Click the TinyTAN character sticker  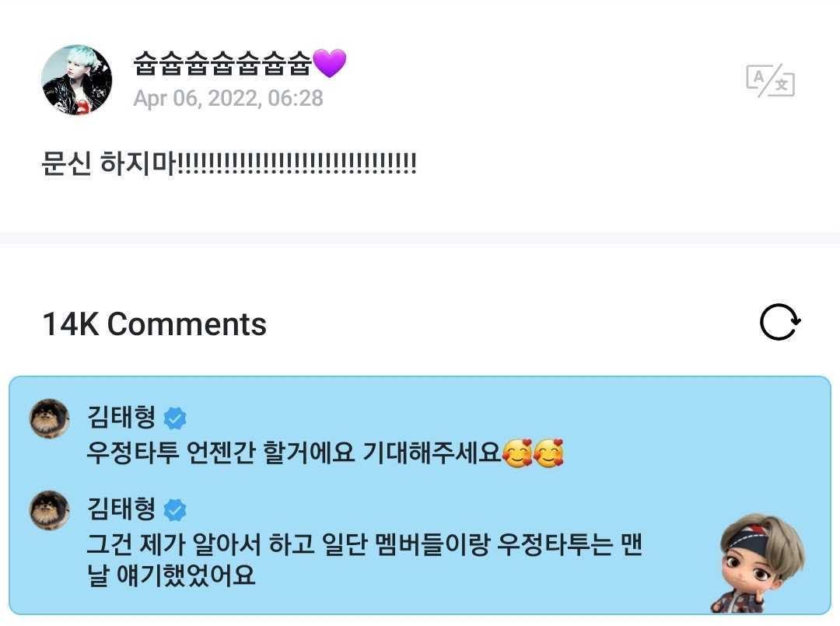[758, 563]
